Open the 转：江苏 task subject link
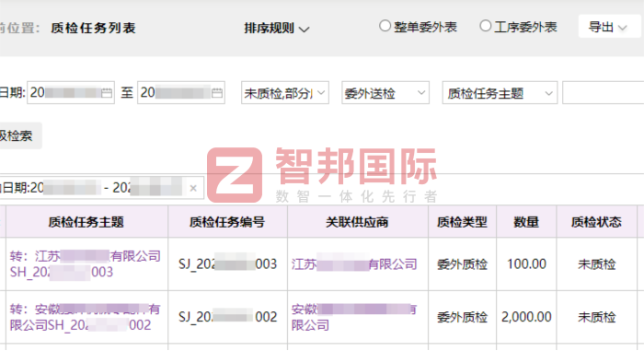The height and width of the screenshot is (351, 644). pos(85,264)
